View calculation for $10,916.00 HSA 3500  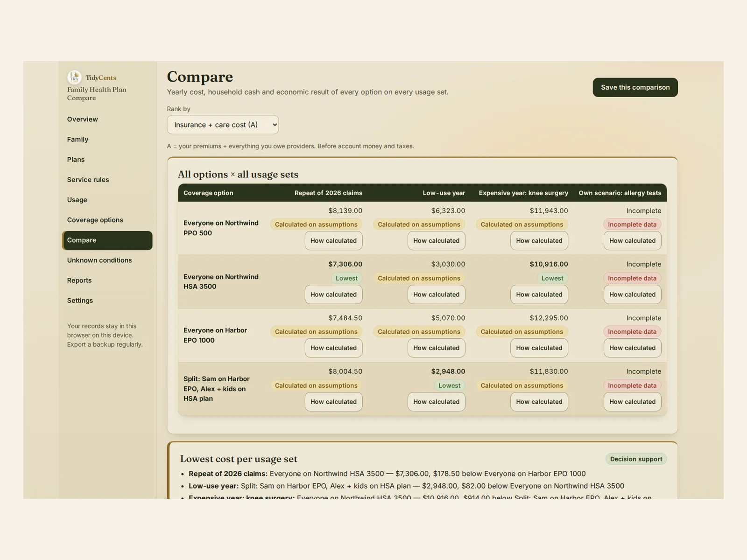(539, 294)
